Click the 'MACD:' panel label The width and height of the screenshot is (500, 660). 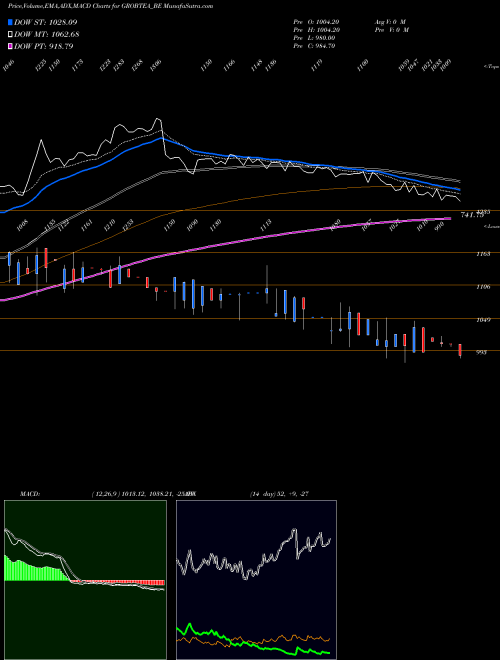click(30, 494)
